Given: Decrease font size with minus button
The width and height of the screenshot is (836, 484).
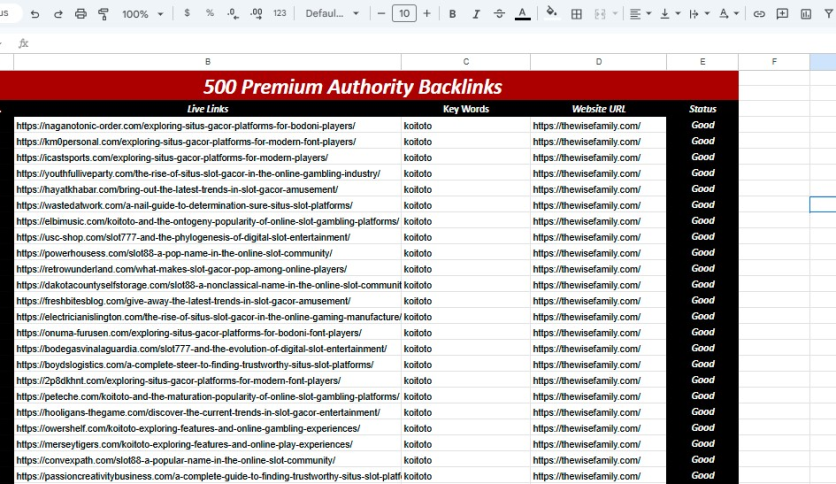Looking at the screenshot, I should click(x=381, y=13).
